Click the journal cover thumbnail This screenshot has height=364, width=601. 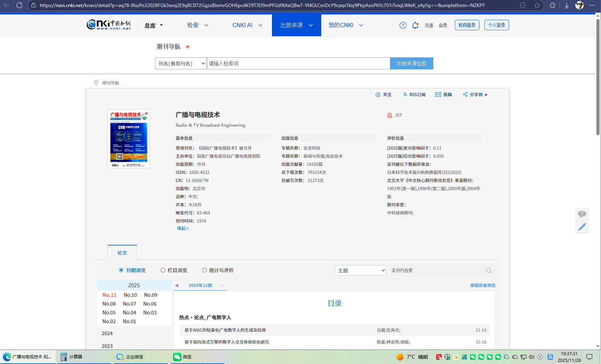click(x=129, y=139)
